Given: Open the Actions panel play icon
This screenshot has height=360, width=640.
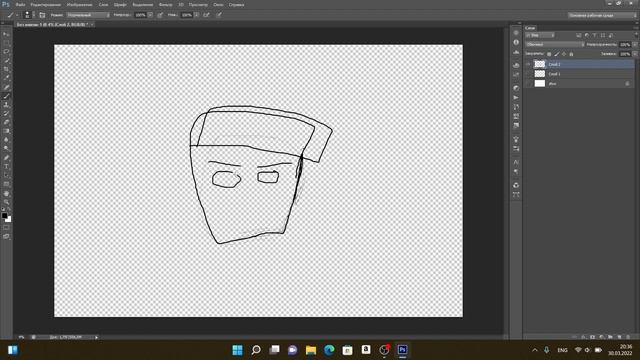Looking at the screenshot, I should pyautogui.click(x=516, y=98).
